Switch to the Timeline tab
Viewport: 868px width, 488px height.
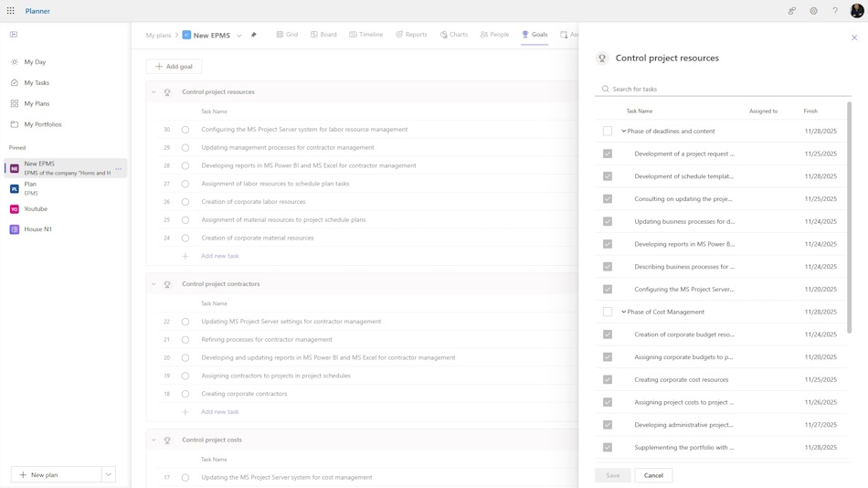pos(365,35)
